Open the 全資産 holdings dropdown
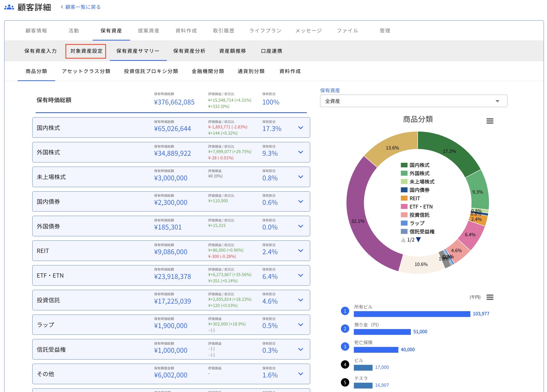The height and width of the screenshot is (392, 547). pos(413,101)
